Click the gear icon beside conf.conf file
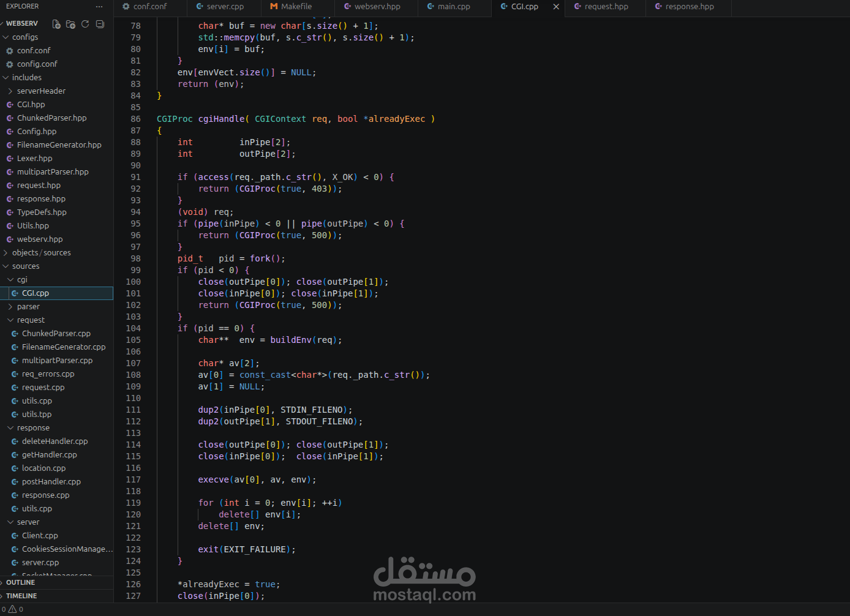This screenshot has width=850, height=616. coord(10,51)
